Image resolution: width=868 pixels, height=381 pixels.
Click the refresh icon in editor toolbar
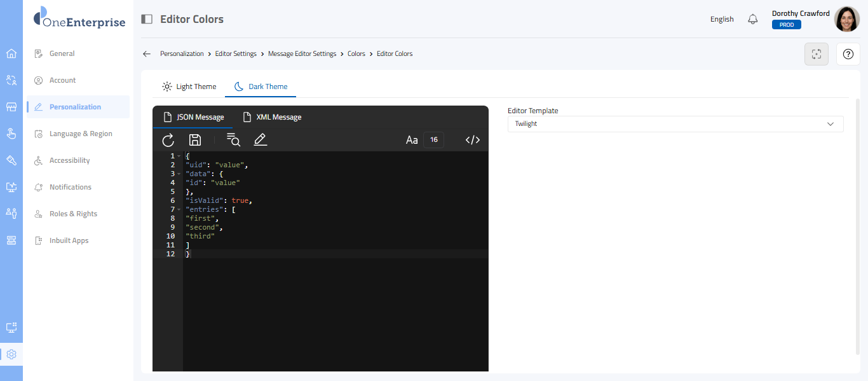coord(168,140)
